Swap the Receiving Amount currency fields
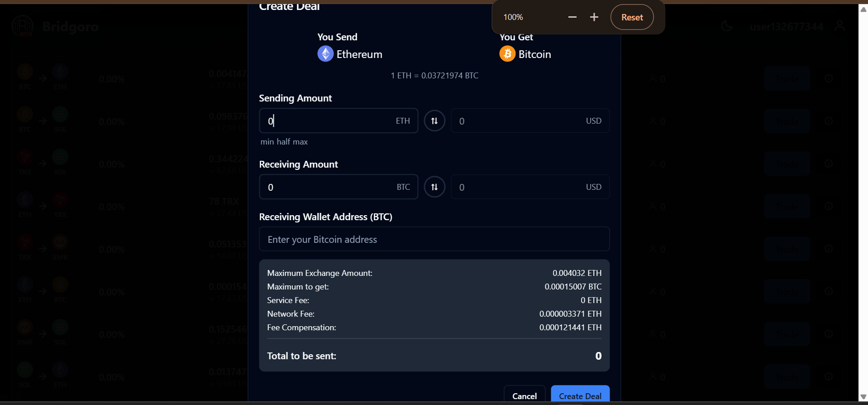The image size is (868, 405). pyautogui.click(x=434, y=187)
